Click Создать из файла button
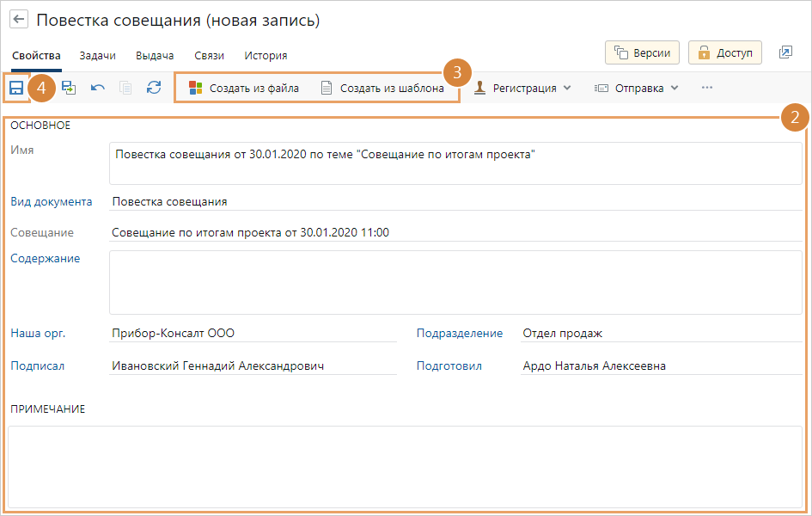Image resolution: width=812 pixels, height=516 pixels. (x=244, y=88)
